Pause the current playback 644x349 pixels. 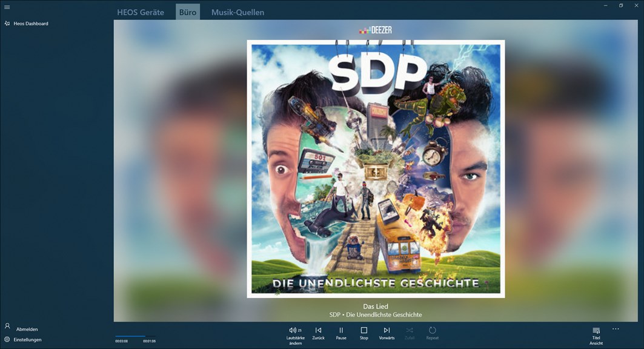341,333
